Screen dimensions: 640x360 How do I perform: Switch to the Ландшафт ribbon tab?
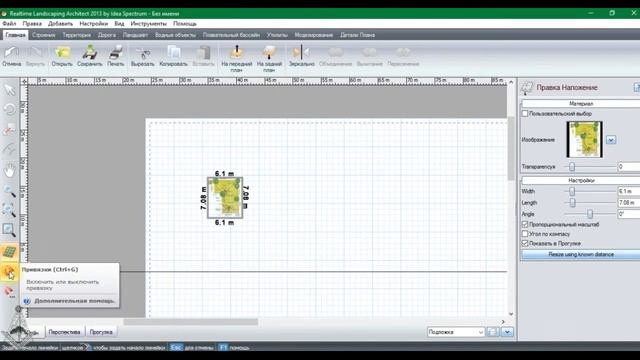coord(136,35)
